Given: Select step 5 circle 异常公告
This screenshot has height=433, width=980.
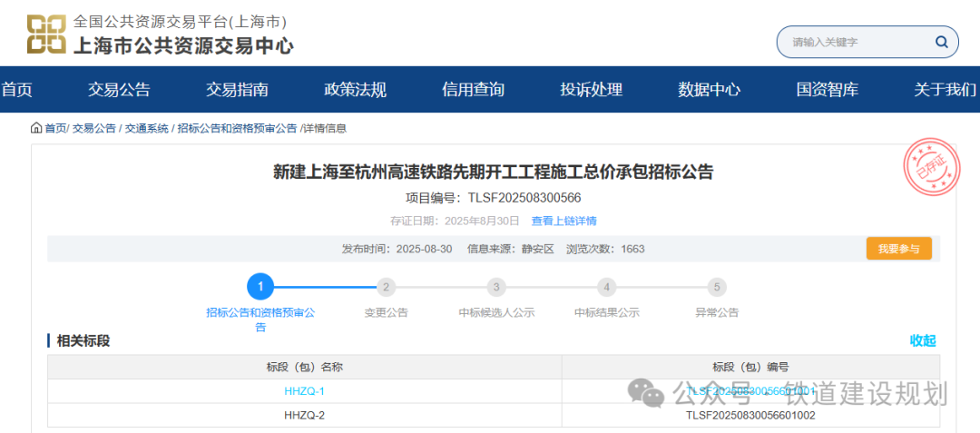Looking at the screenshot, I should click(x=717, y=287).
